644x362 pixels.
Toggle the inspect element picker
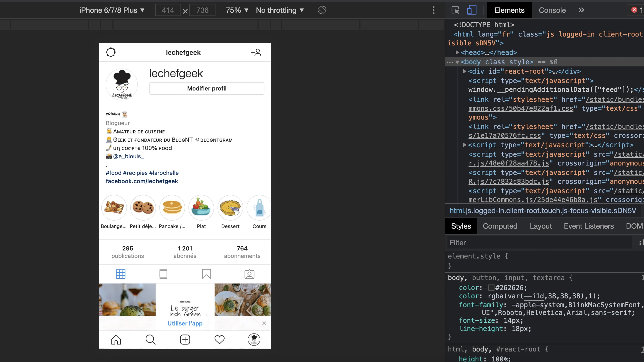click(x=455, y=10)
